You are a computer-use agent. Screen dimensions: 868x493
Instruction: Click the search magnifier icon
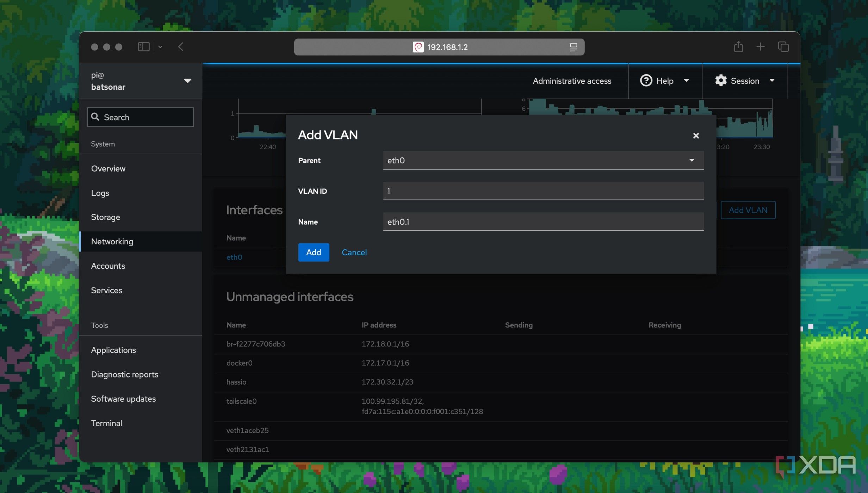point(95,117)
